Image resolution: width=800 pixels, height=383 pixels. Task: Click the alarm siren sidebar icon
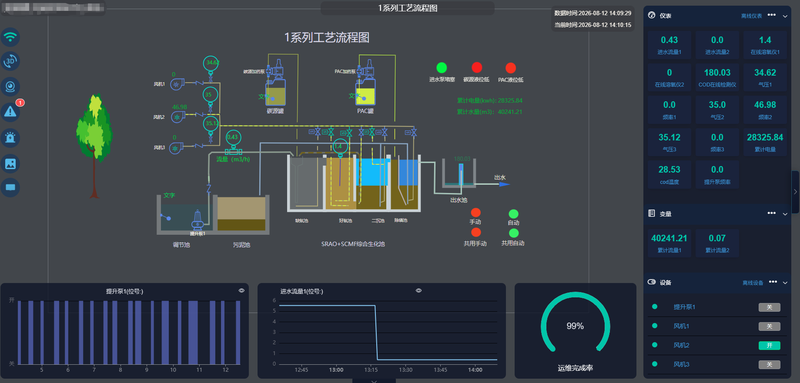[10, 137]
